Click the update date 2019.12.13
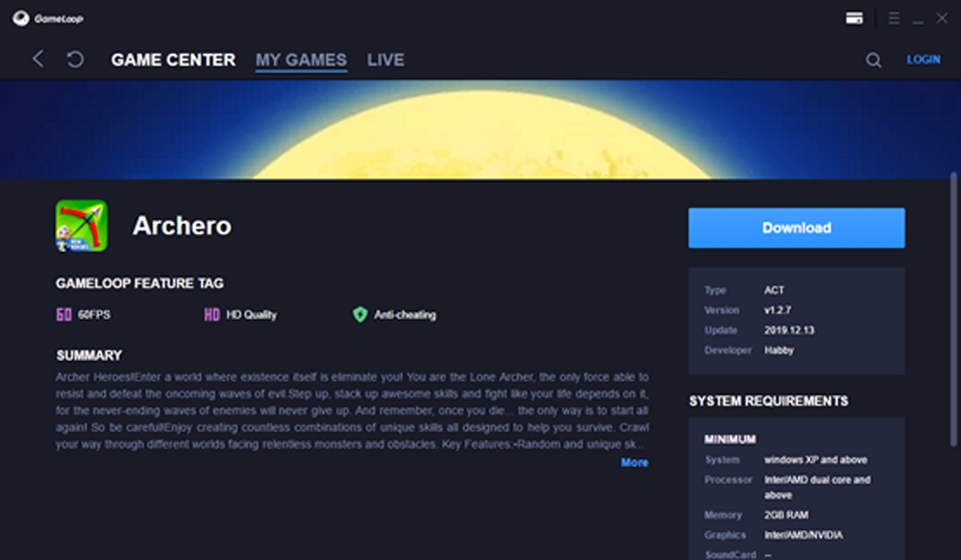961x560 pixels. click(x=789, y=330)
